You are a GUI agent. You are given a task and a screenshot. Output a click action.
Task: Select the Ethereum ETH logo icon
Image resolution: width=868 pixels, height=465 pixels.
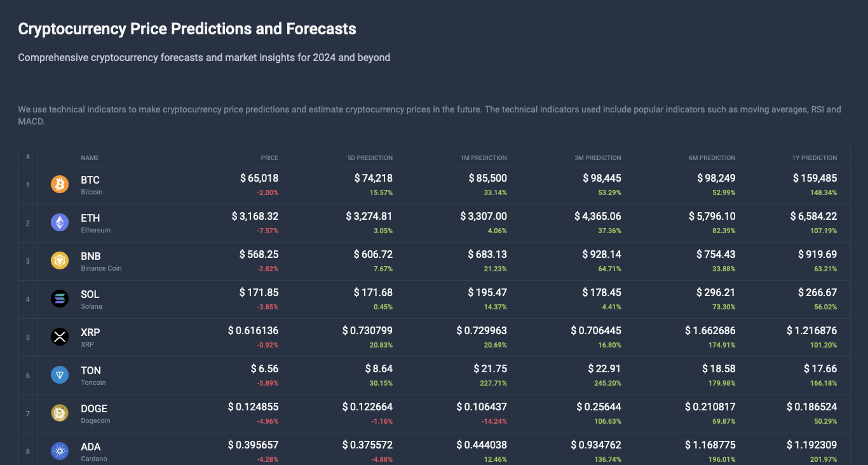tap(59, 222)
